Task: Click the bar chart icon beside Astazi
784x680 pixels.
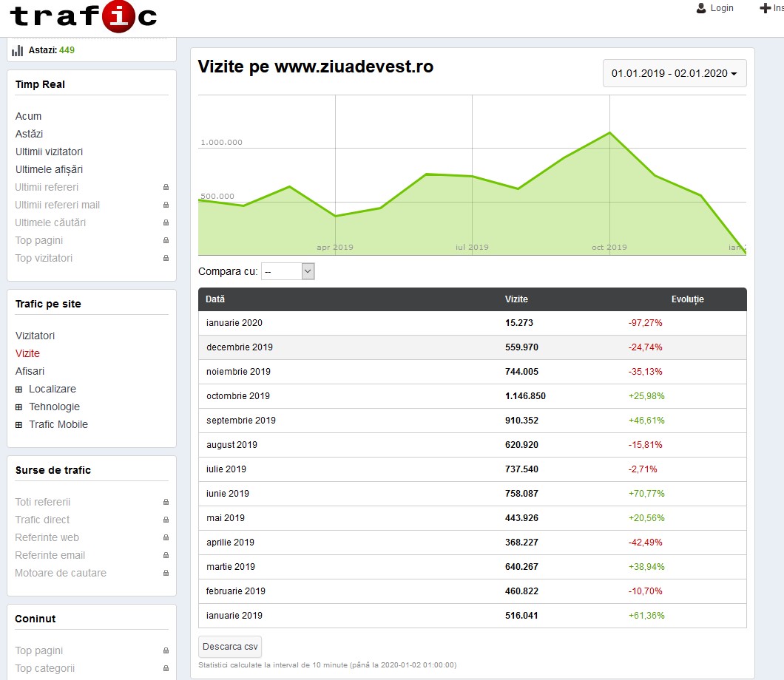Action: click(x=18, y=50)
